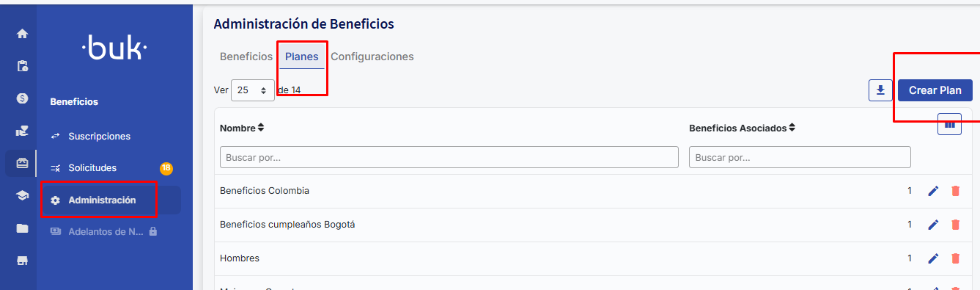Image resolution: width=980 pixels, height=290 pixels.
Task: Open Suscripciones in the sidebar
Action: point(99,137)
